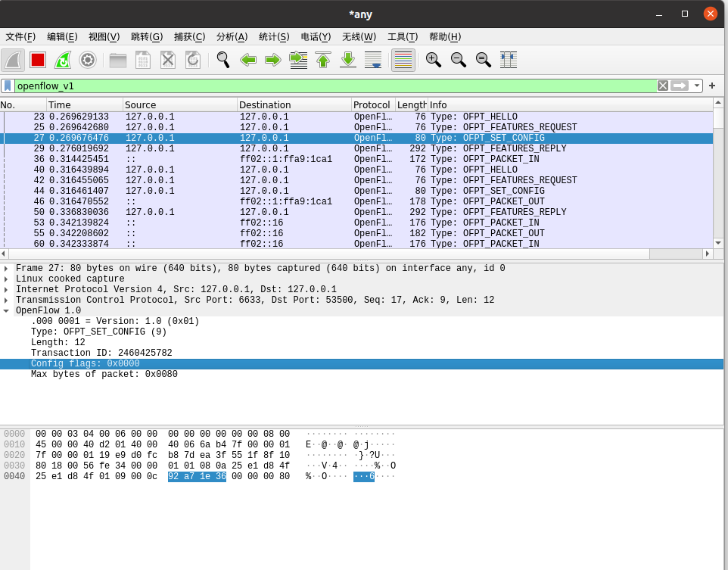
Task: Find a packet with magnifier icon
Action: pyautogui.click(x=223, y=60)
